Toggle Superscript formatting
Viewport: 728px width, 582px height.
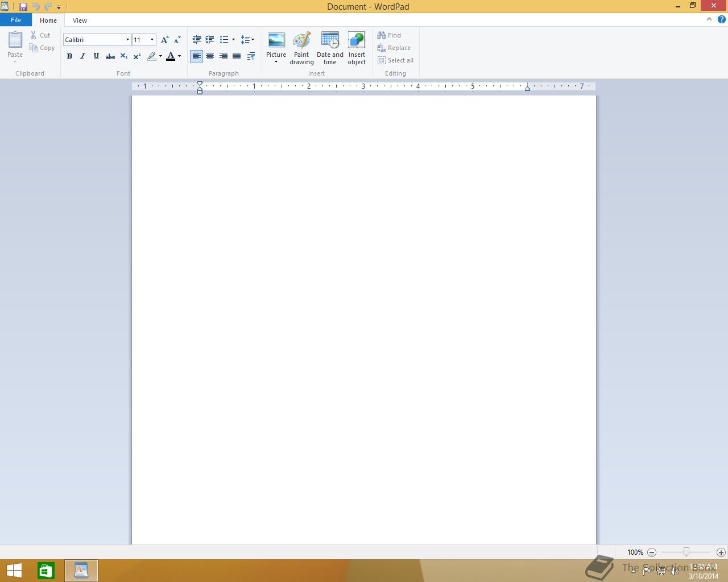tap(137, 56)
